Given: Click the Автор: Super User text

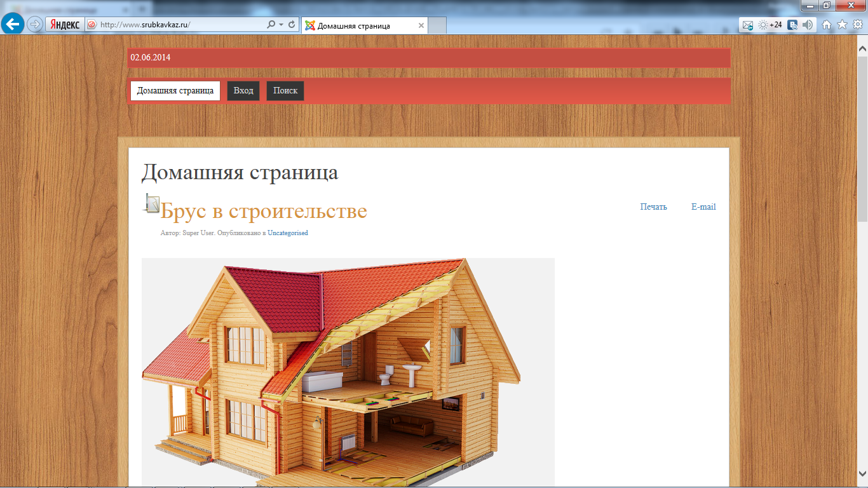Looking at the screenshot, I should tap(187, 233).
